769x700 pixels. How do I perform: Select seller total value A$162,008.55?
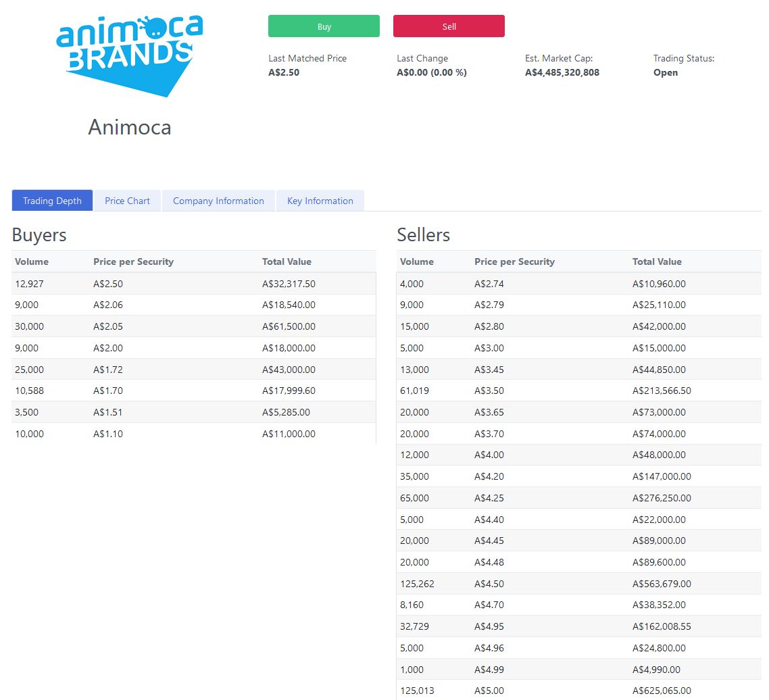tap(662, 626)
